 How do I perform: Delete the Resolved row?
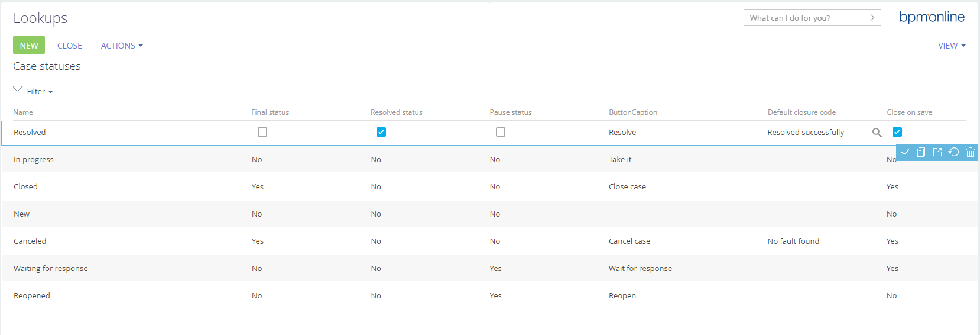click(x=971, y=152)
